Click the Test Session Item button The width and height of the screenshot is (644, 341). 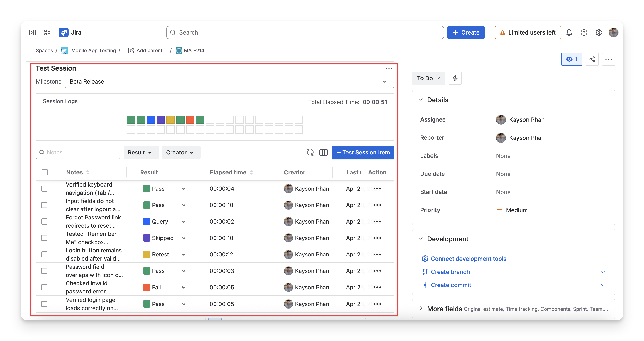pyautogui.click(x=363, y=152)
